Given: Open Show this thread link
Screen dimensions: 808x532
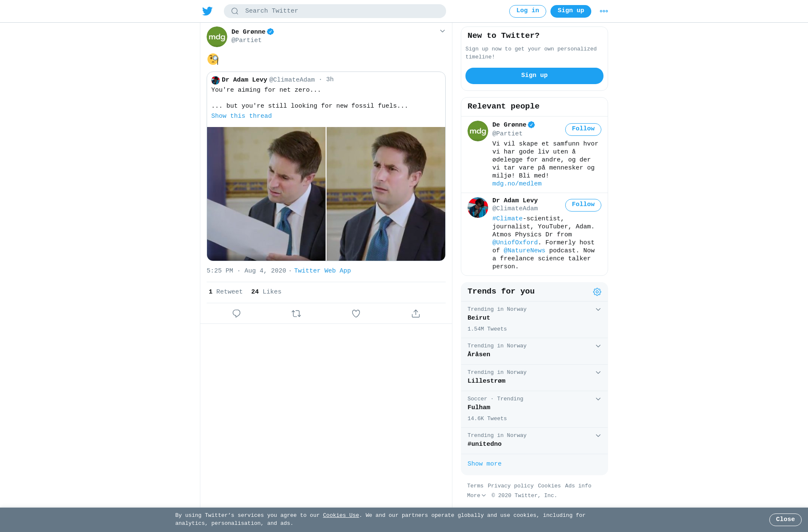Looking at the screenshot, I should click(x=242, y=116).
